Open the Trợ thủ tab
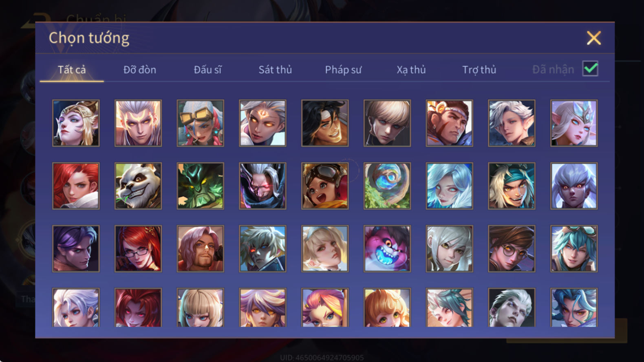 coord(479,70)
